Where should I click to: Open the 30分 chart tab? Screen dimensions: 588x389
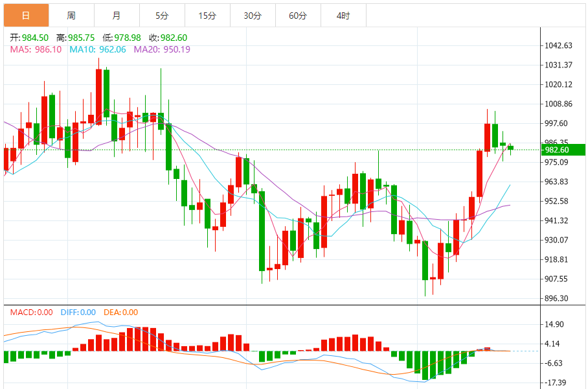tap(253, 16)
